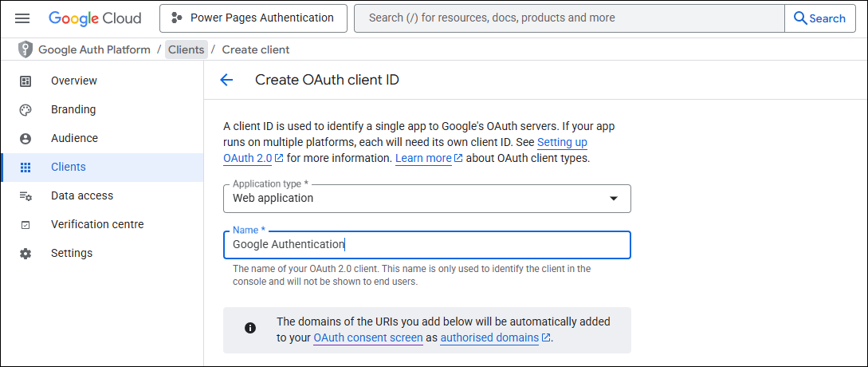Click the Verification centre checkbox icon
Screen dimensions: 868x367
26,225
